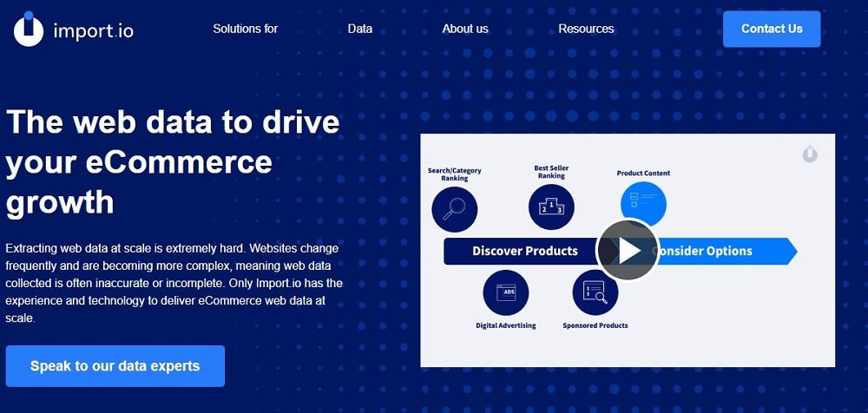Open the Data menu
868x413 pixels.
[x=360, y=29]
